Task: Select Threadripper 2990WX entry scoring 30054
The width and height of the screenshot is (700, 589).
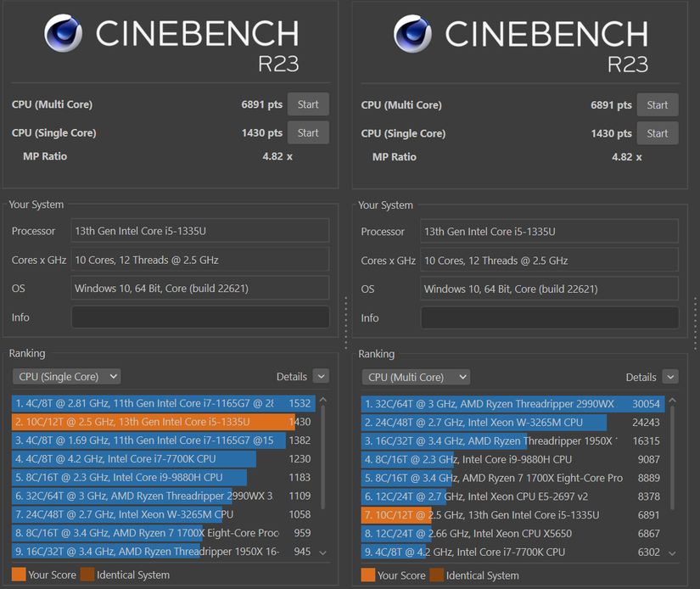Action: [501, 404]
